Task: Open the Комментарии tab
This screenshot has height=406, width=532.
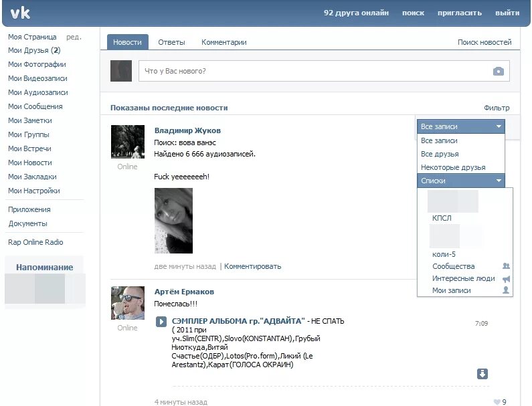Action: click(224, 42)
